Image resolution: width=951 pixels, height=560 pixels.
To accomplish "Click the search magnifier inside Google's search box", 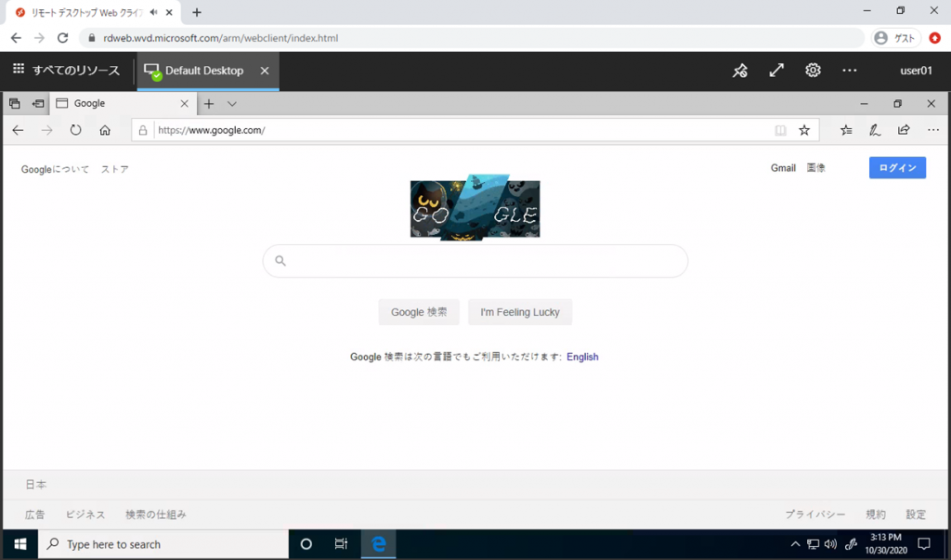I will [280, 261].
